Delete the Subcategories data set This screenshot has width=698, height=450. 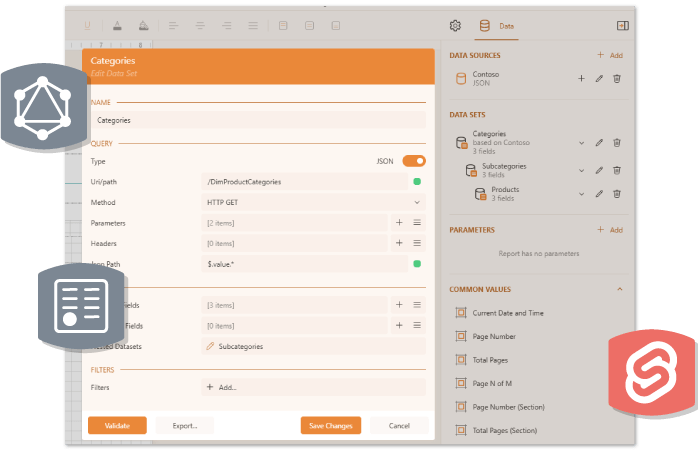617,170
